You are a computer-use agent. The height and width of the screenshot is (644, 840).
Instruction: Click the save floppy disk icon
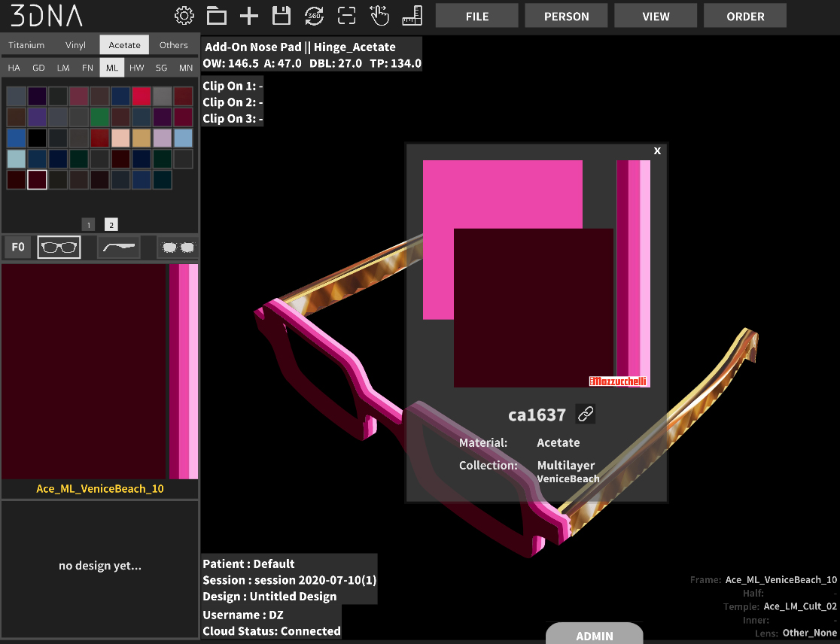coord(282,16)
